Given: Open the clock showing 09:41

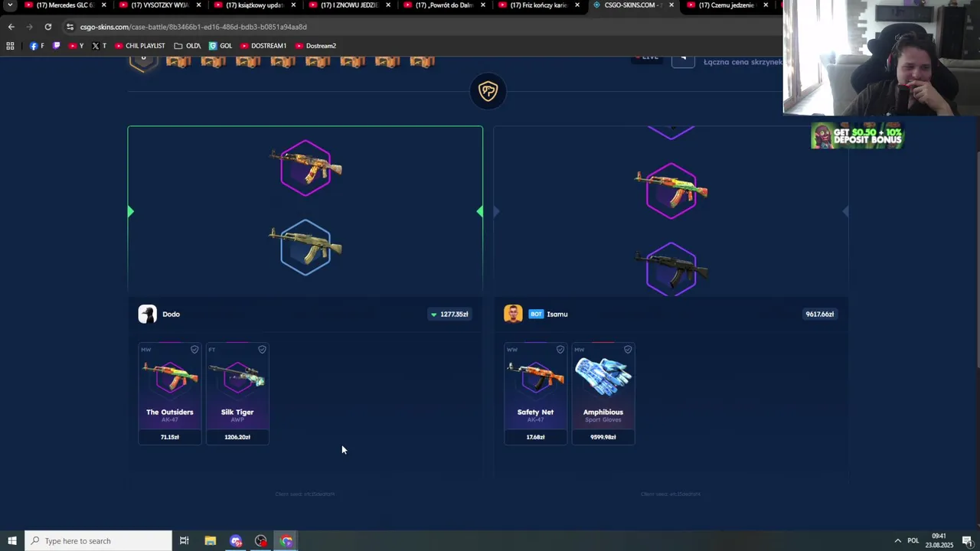Looking at the screenshot, I should [939, 541].
